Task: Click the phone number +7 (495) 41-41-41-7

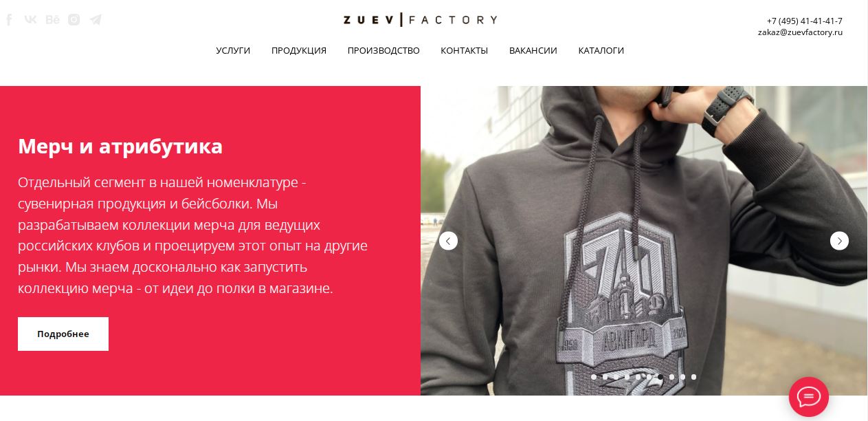Action: click(x=805, y=21)
